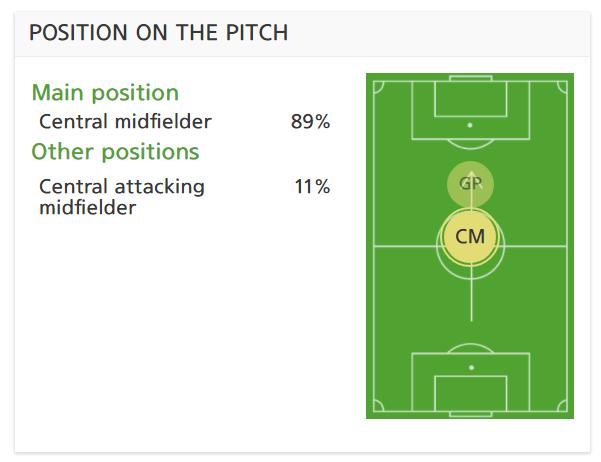
Task: Click the top-left corner arc
Action: [378, 87]
